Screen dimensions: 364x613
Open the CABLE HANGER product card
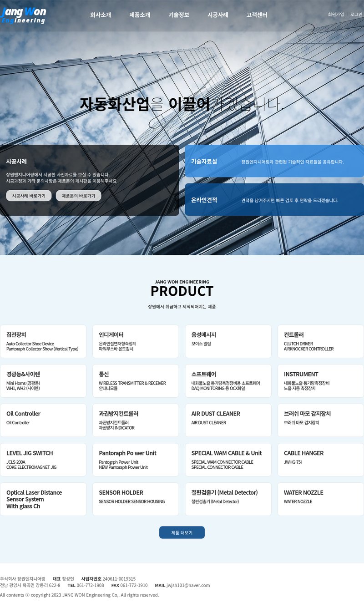coord(321,460)
